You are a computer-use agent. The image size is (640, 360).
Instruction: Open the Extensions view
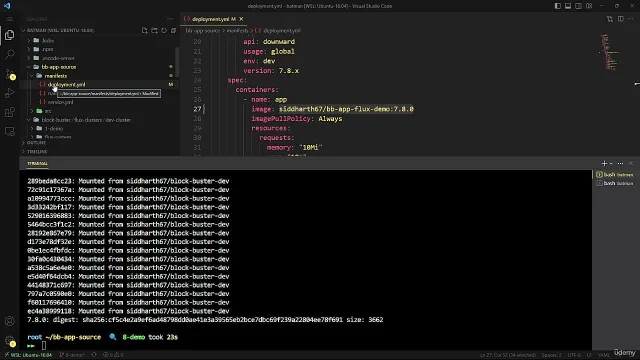(x=9, y=112)
